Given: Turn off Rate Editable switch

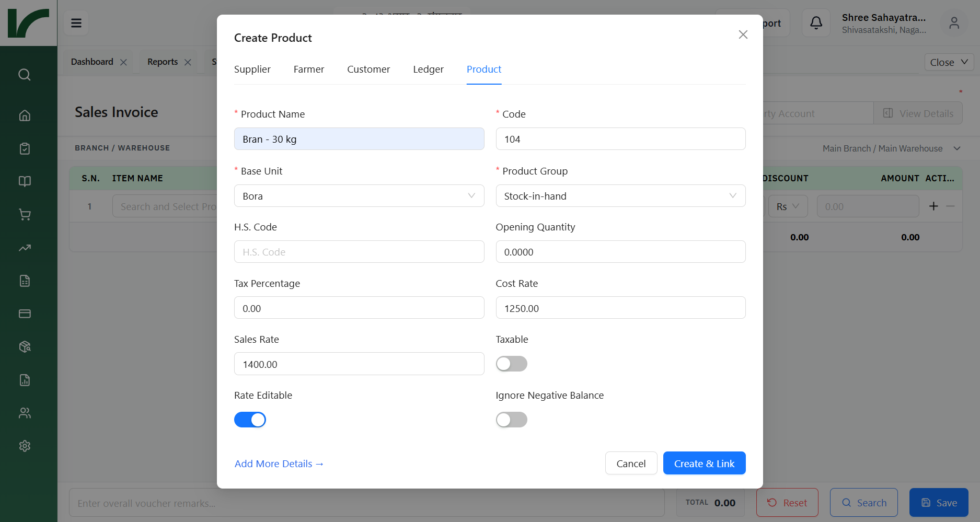Looking at the screenshot, I should tap(250, 420).
